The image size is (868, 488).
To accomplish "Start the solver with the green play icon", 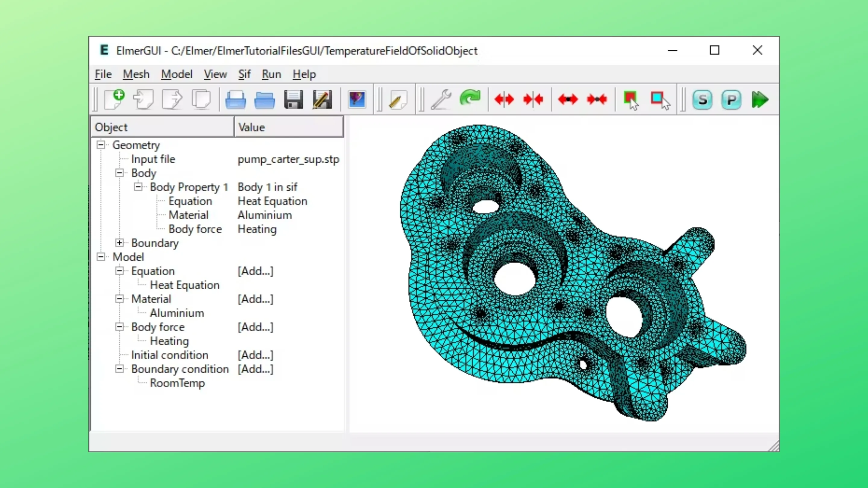I will [760, 100].
